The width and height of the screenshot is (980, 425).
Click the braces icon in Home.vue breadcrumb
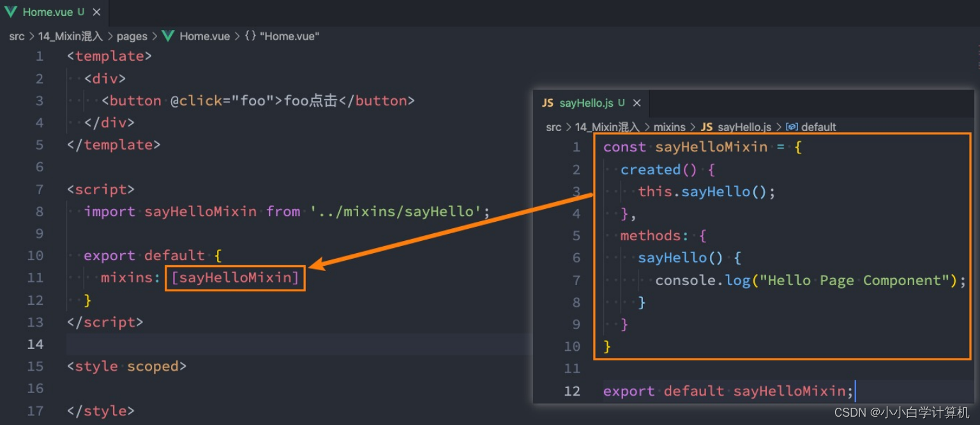tap(250, 36)
